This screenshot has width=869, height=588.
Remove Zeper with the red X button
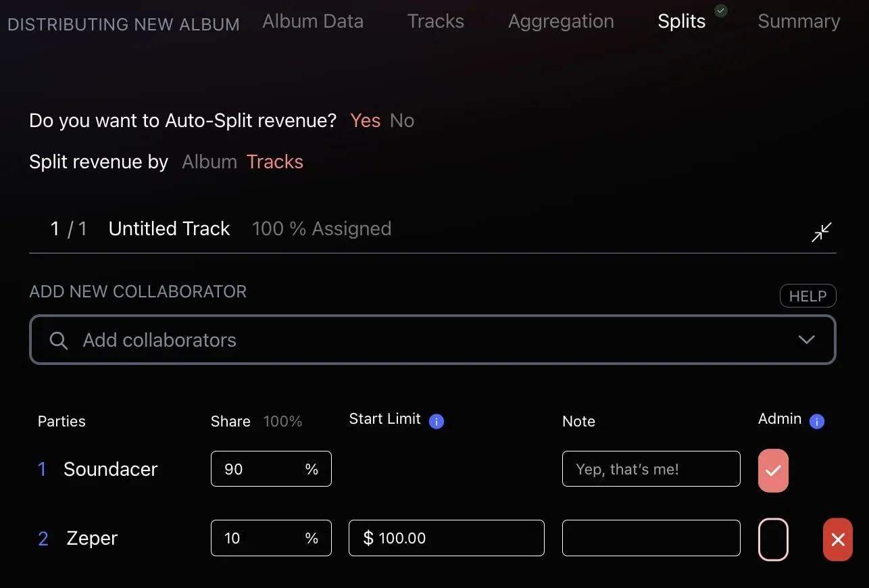click(x=838, y=539)
